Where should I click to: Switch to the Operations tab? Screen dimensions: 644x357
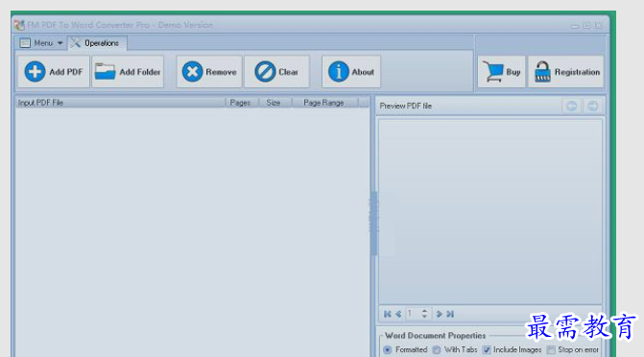coord(97,43)
